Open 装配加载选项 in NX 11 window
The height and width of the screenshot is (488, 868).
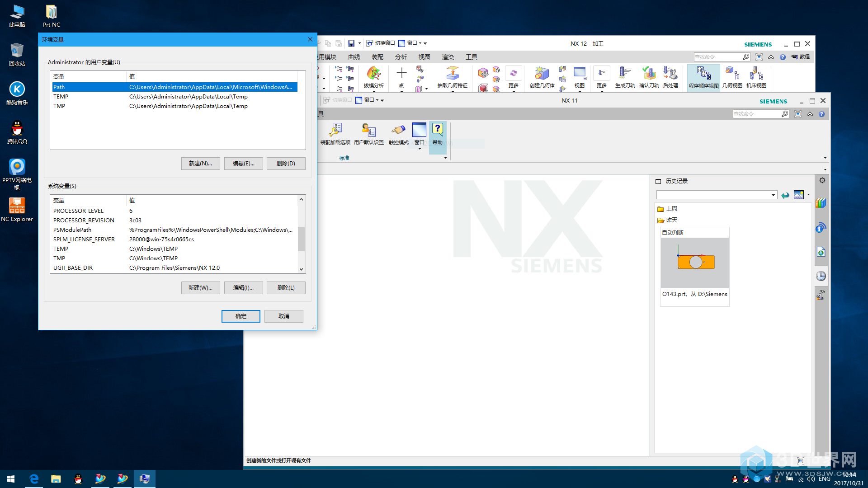(x=335, y=134)
